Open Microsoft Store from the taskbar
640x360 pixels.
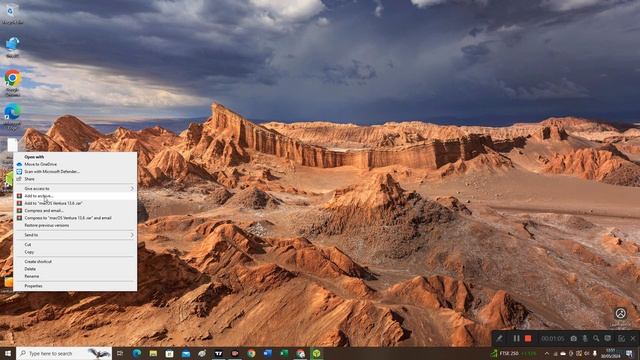pos(169,353)
